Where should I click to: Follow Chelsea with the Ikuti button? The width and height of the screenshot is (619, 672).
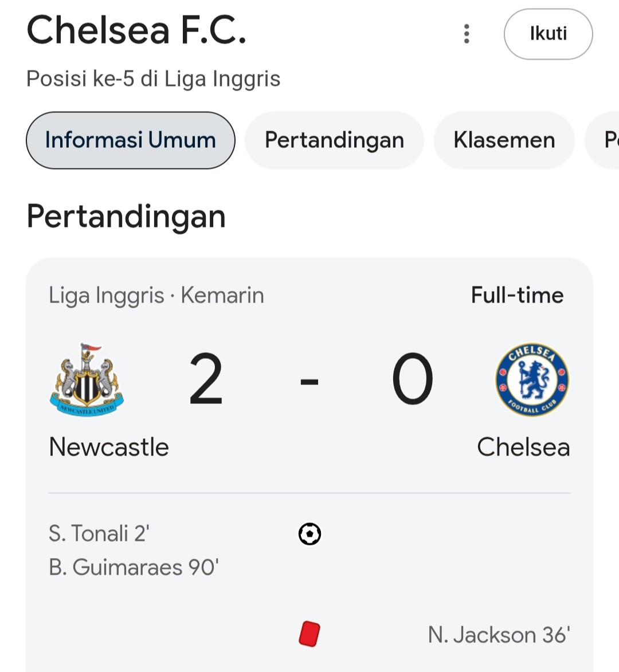[549, 34]
